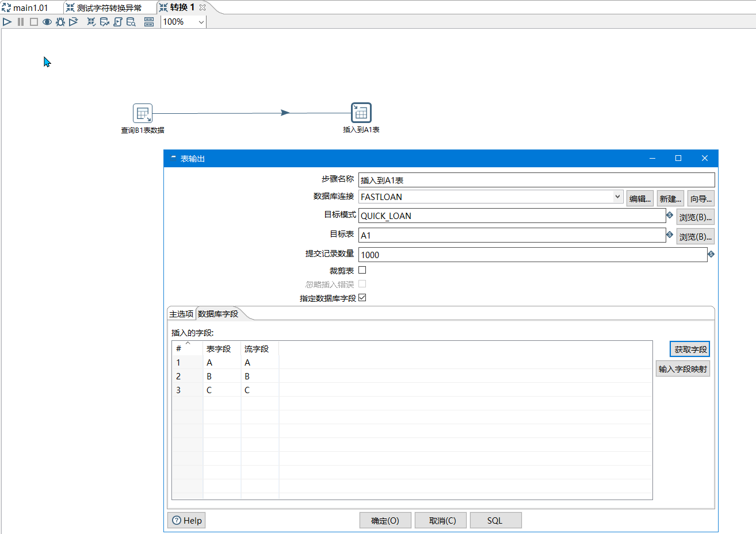Browse for target table with 浏览(B)...
The image size is (756, 534).
[696, 237]
